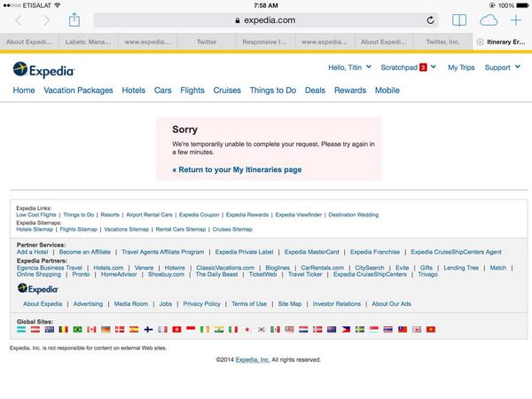The image size is (532, 399).
Task: Open iCloud tabs cloud icon
Action: click(489, 20)
